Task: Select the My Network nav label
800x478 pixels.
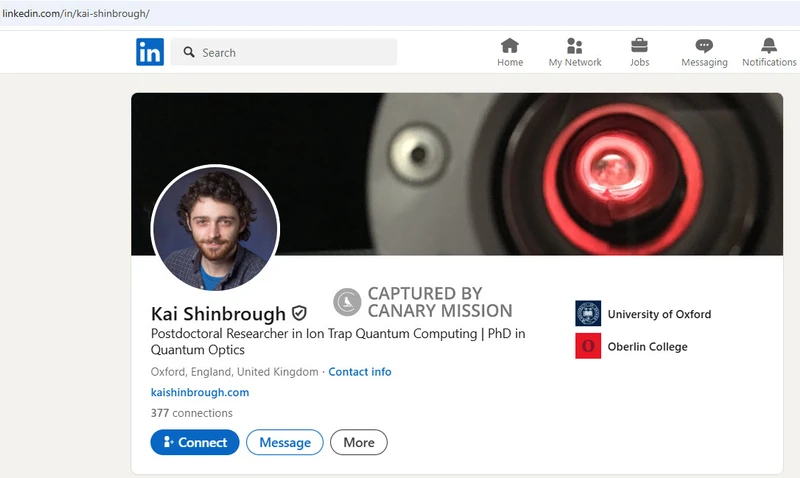Action: coord(575,62)
